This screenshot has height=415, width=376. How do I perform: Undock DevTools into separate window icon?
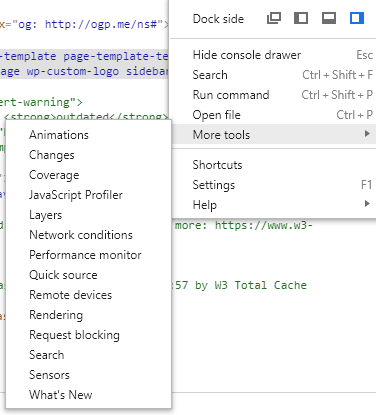274,18
